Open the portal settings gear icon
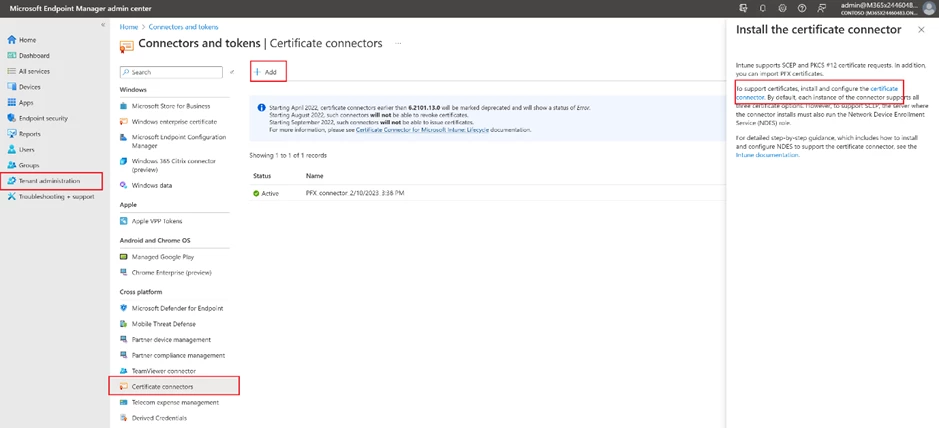 click(x=782, y=8)
